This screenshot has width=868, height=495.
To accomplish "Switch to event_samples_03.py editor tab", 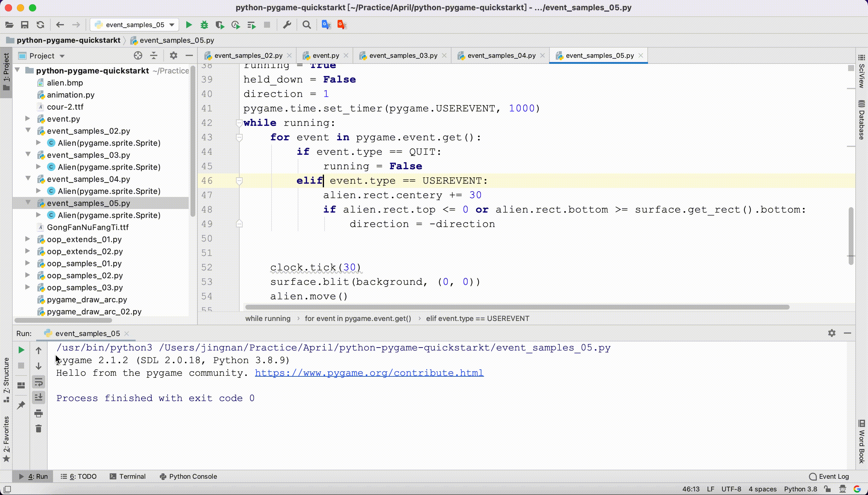I will click(x=403, y=55).
